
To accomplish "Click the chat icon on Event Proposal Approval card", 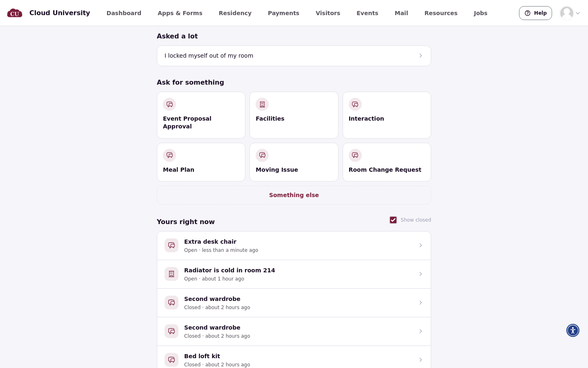I will coord(169,104).
